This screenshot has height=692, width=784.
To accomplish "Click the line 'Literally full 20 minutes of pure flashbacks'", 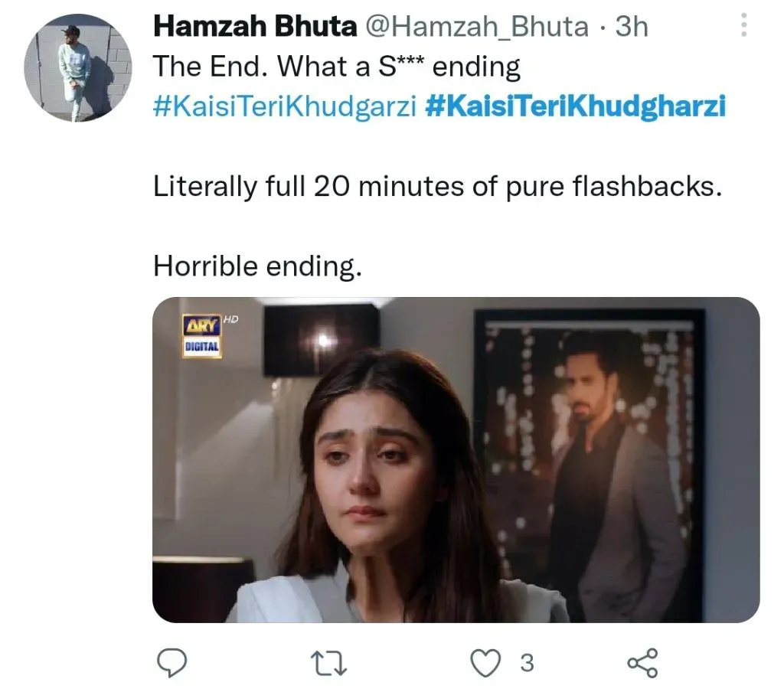I will [x=438, y=187].
